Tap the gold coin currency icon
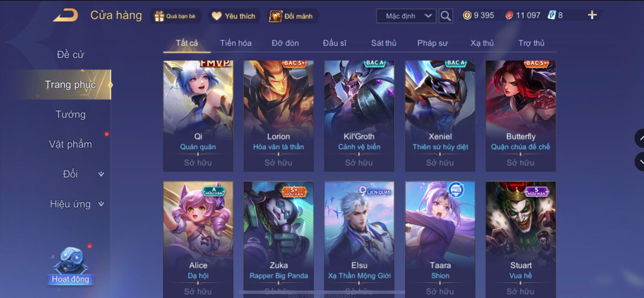This screenshot has height=298, width=644. click(x=467, y=15)
